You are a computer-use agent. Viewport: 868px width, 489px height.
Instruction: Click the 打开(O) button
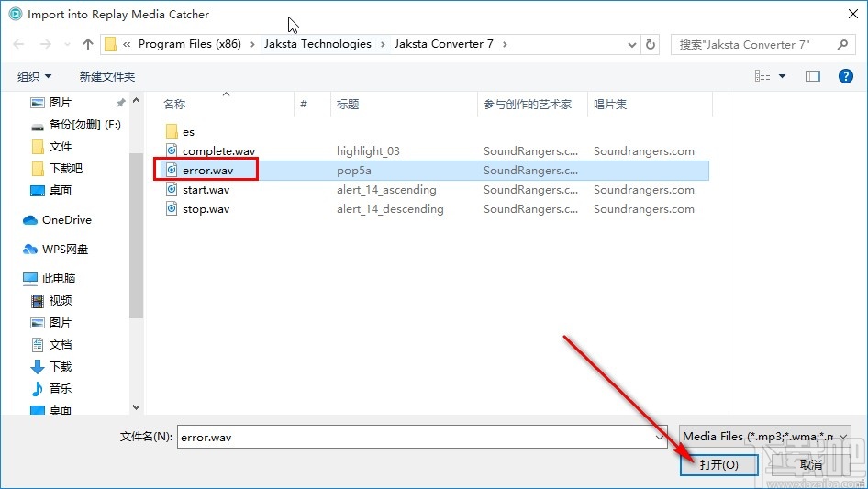coord(719,464)
